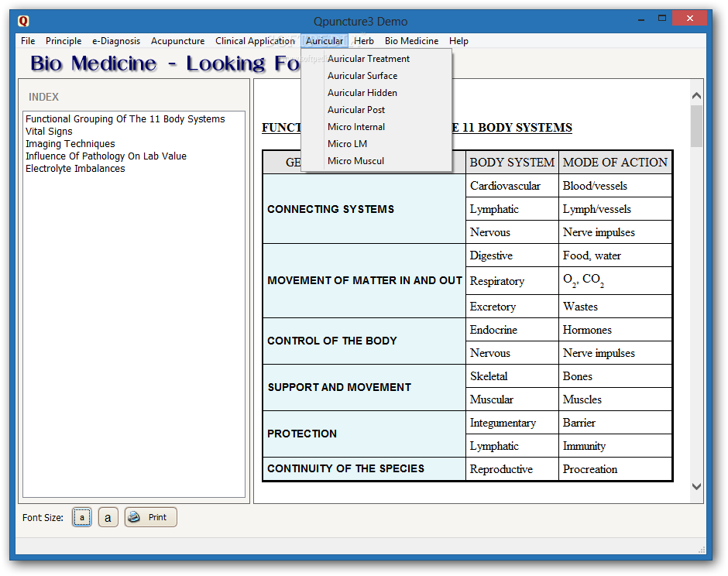Click the Barrier cell
Image resolution: width=728 pixels, height=576 pixels.
[x=615, y=423]
